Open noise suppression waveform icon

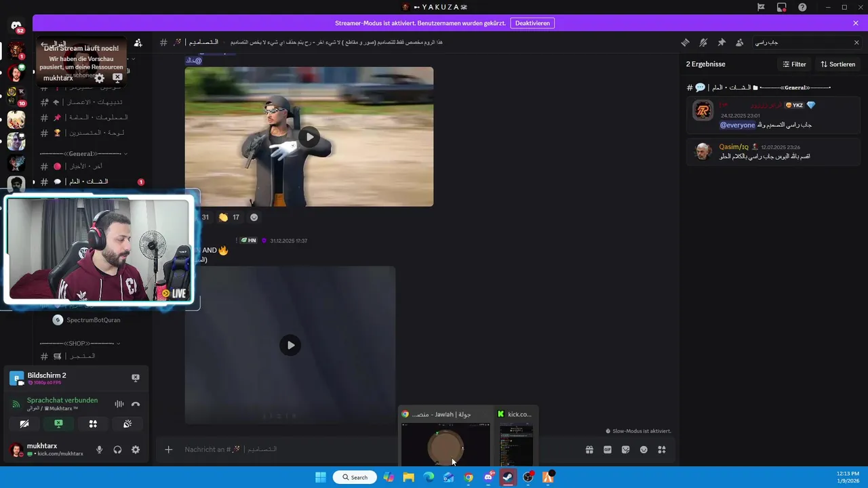119,404
